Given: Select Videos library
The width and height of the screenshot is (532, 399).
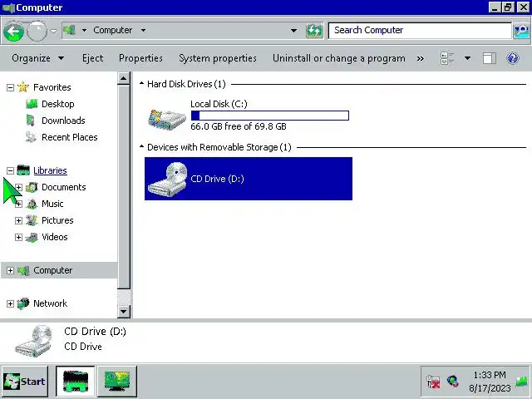Looking at the screenshot, I should coord(54,237).
